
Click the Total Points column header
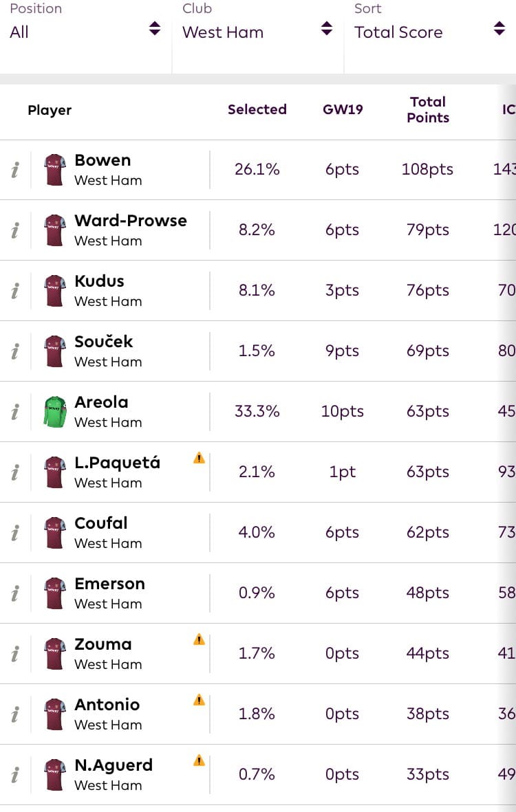coord(427,109)
